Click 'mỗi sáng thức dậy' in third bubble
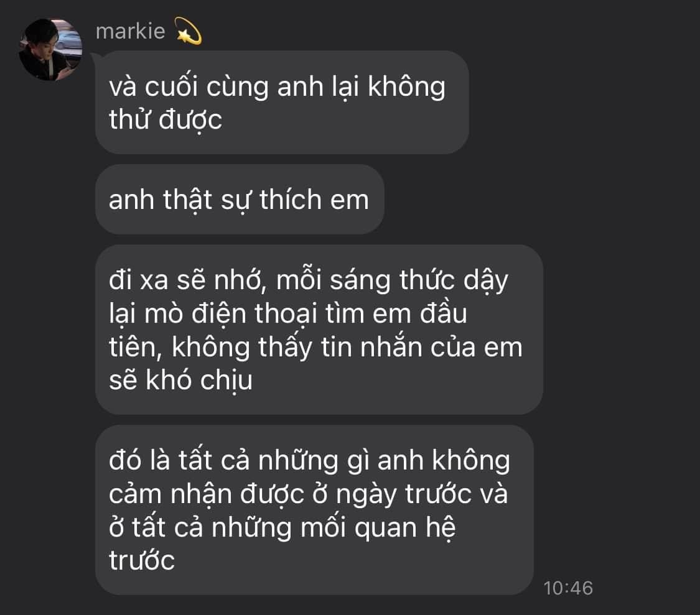This screenshot has width=700, height=615. tap(392, 280)
